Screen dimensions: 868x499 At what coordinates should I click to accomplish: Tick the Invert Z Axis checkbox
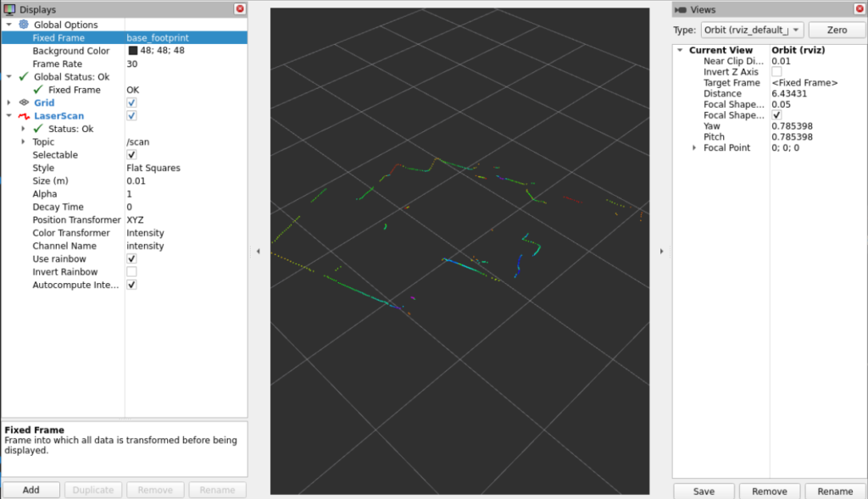[x=776, y=72]
